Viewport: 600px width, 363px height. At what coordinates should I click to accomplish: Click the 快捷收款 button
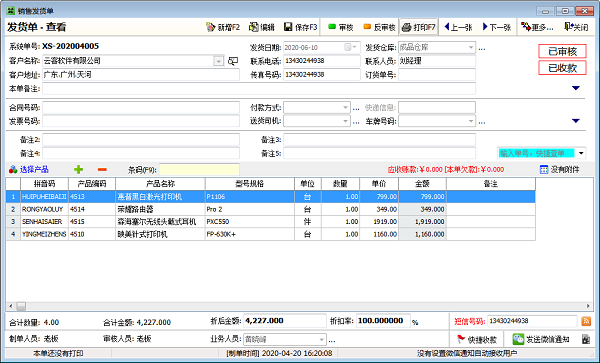tap(476, 339)
